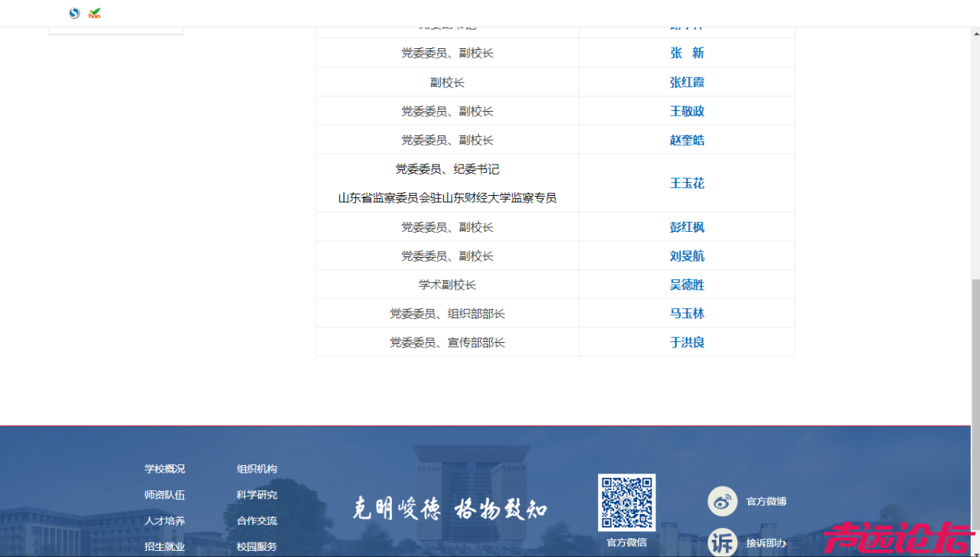This screenshot has width=980, height=557.
Task: Open profile link for 张红霞
Action: point(687,82)
